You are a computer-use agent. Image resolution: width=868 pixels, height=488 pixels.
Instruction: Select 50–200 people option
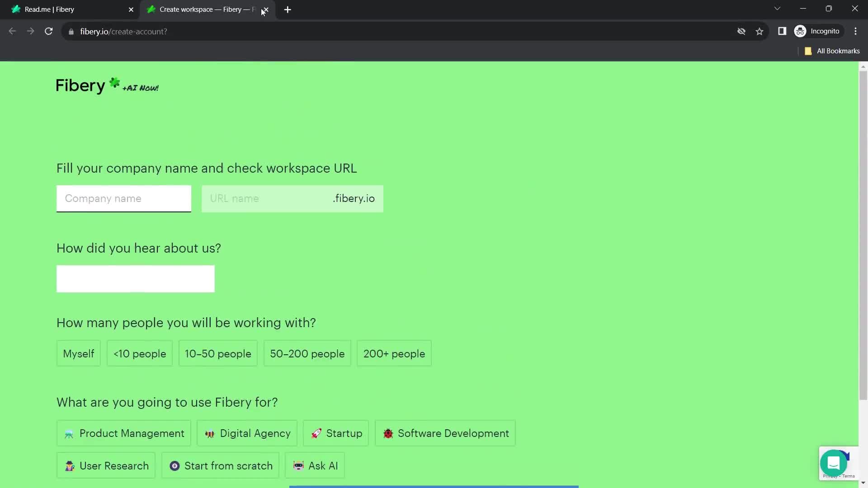307,353
